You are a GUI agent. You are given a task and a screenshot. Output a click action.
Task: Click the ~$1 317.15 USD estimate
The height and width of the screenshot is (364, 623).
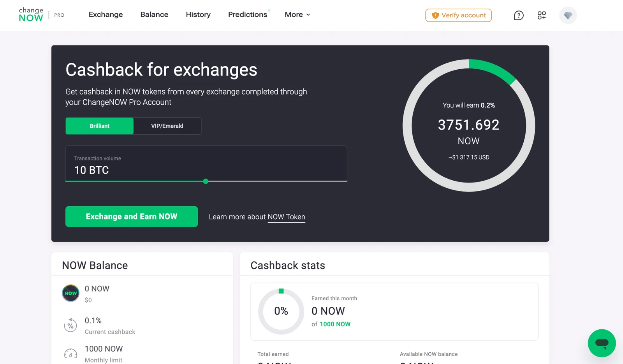tap(468, 157)
